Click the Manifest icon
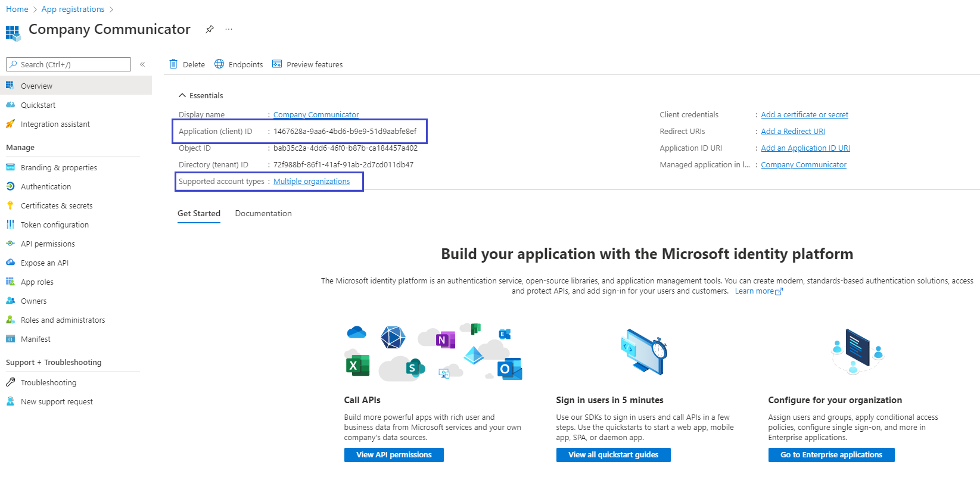 [10, 339]
